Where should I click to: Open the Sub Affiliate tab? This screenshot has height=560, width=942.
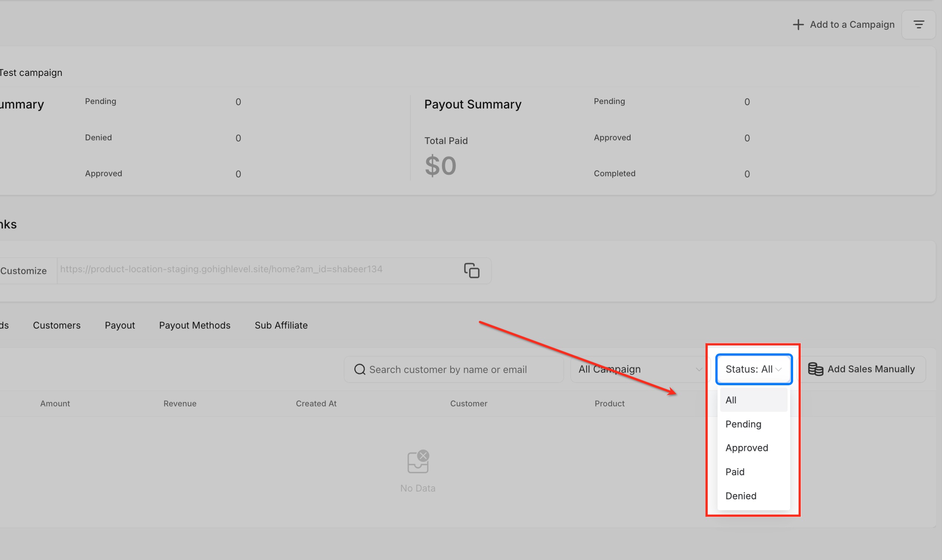pos(281,325)
